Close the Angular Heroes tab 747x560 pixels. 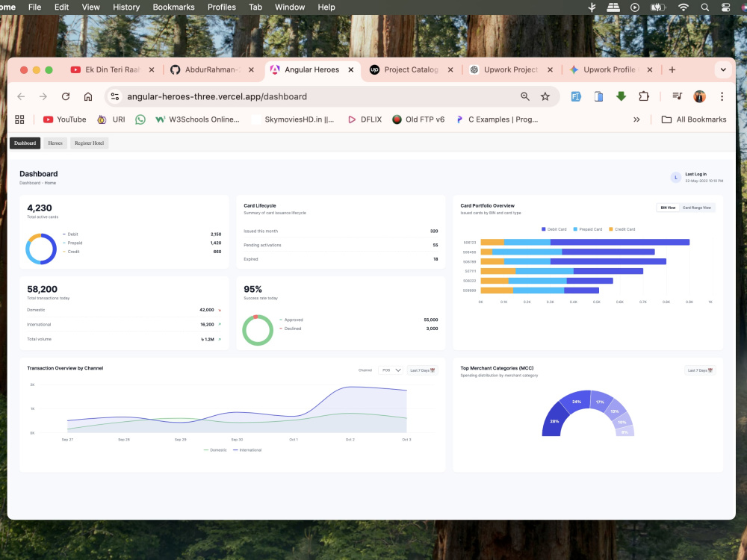(x=351, y=70)
